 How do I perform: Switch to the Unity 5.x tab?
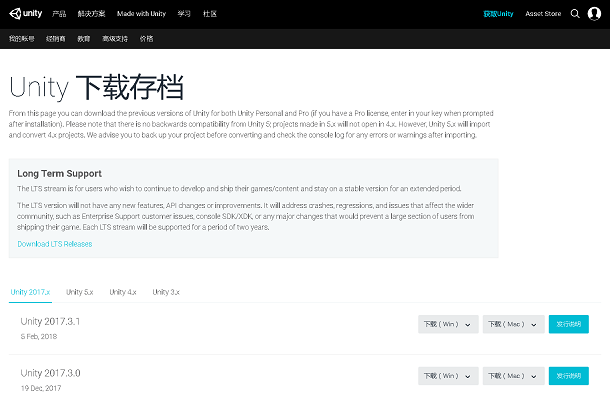tap(80, 292)
